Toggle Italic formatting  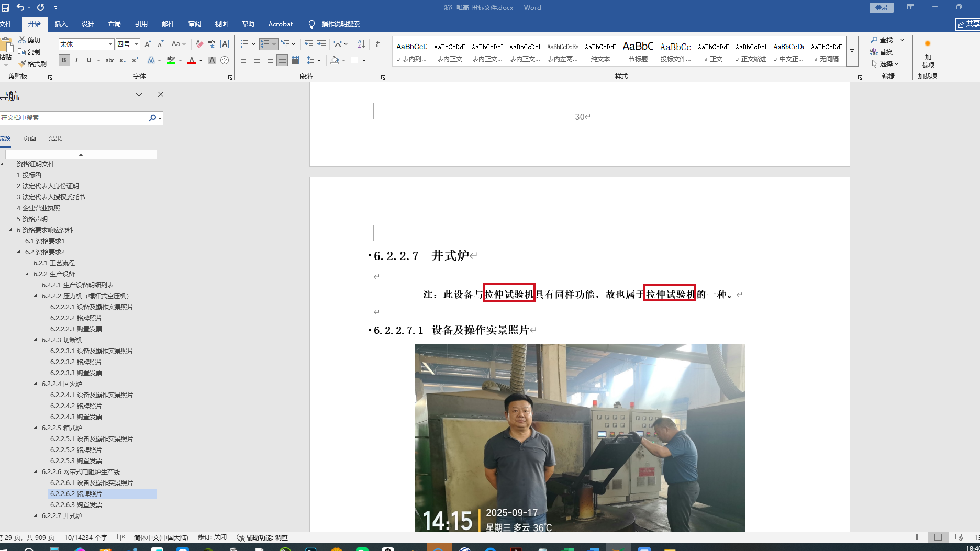click(76, 60)
